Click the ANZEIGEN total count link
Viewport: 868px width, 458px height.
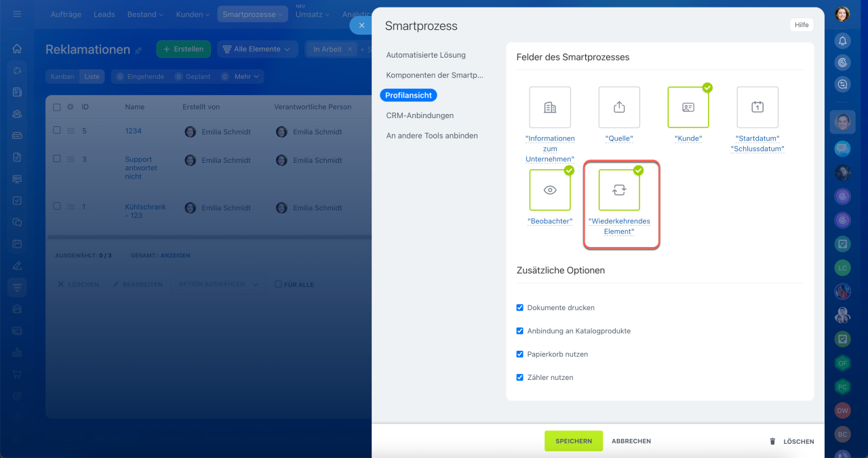[x=176, y=256]
